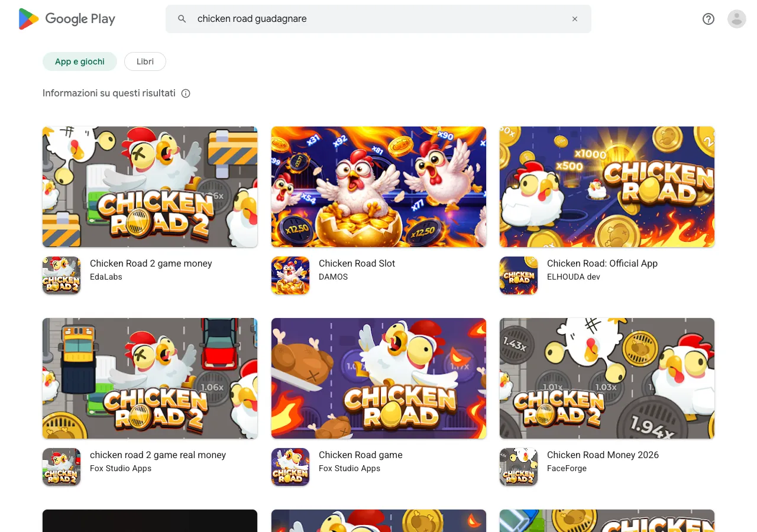Open the Chicken Road Money 2026 banner image

coord(607,378)
